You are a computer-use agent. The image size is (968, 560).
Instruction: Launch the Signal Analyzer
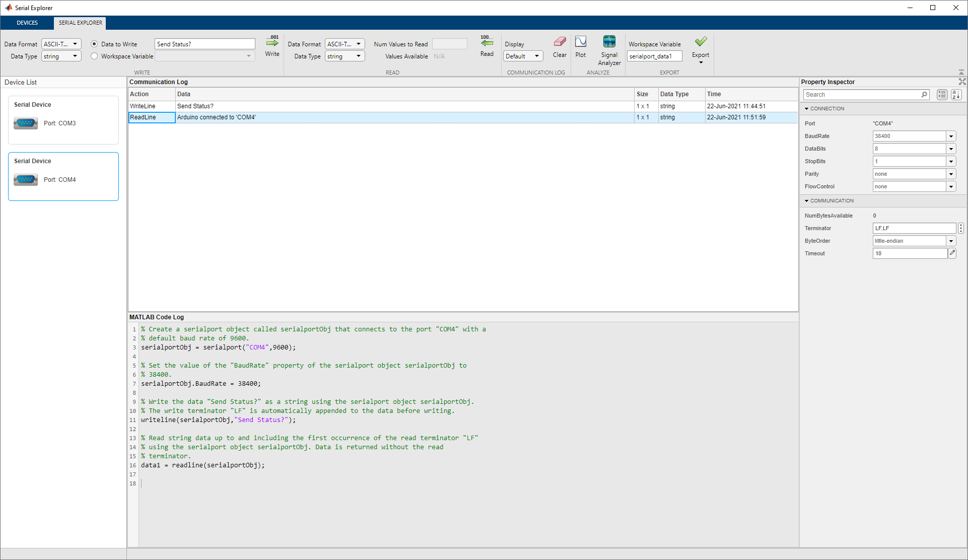click(x=609, y=42)
